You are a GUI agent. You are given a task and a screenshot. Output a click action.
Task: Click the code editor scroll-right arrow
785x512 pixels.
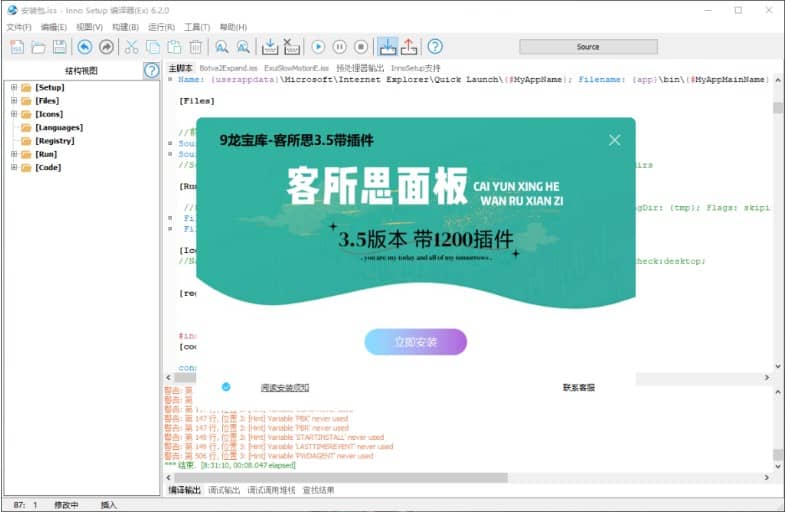coord(766,377)
